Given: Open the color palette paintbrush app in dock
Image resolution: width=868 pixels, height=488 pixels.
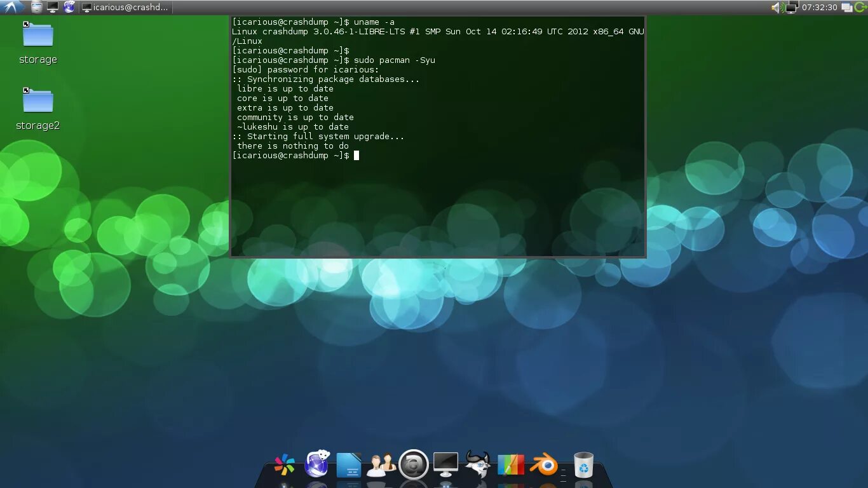Looking at the screenshot, I should coord(511,465).
